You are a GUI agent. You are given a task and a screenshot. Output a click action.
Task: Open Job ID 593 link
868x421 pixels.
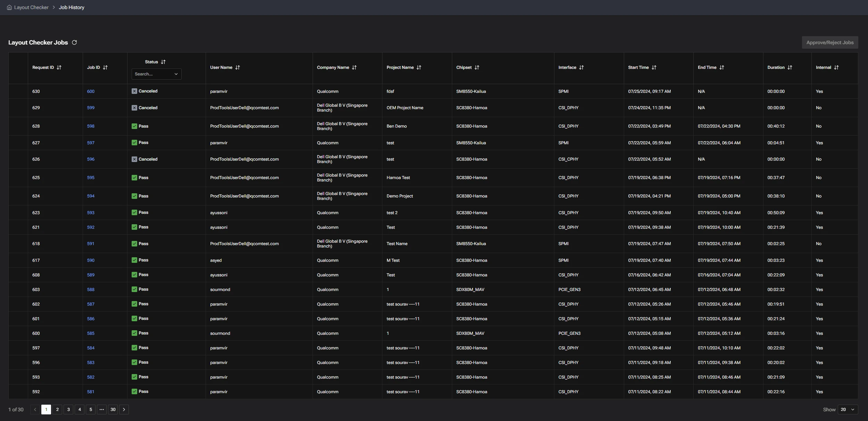pyautogui.click(x=91, y=213)
